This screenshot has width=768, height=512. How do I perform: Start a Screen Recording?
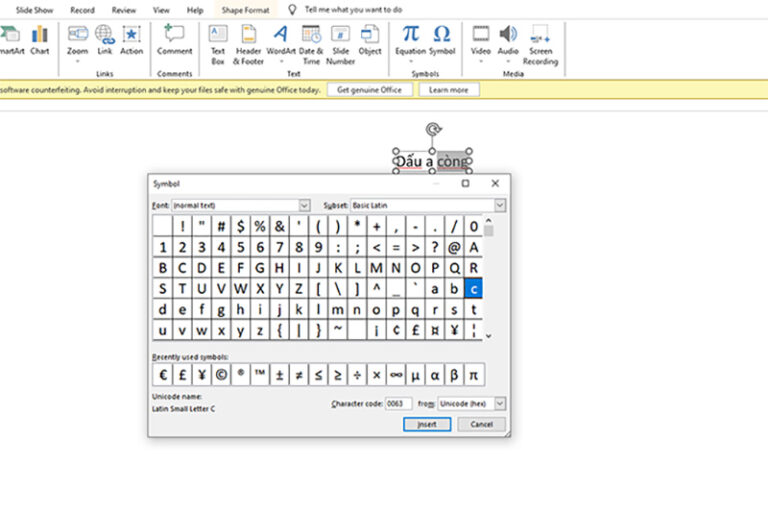pyautogui.click(x=540, y=44)
